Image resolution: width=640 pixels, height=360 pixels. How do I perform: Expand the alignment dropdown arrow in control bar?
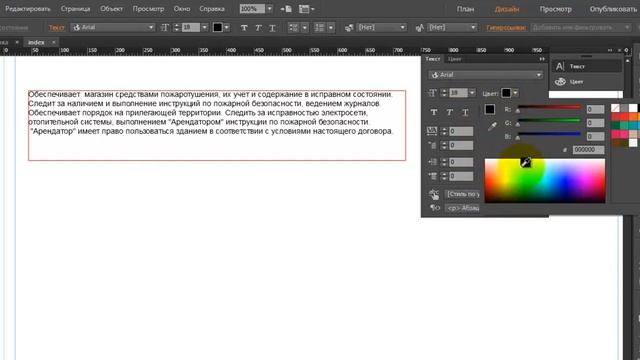tap(304, 27)
